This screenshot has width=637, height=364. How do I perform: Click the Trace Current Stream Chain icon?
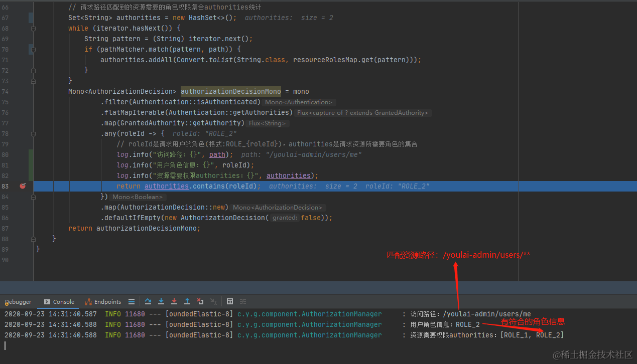coord(243,301)
